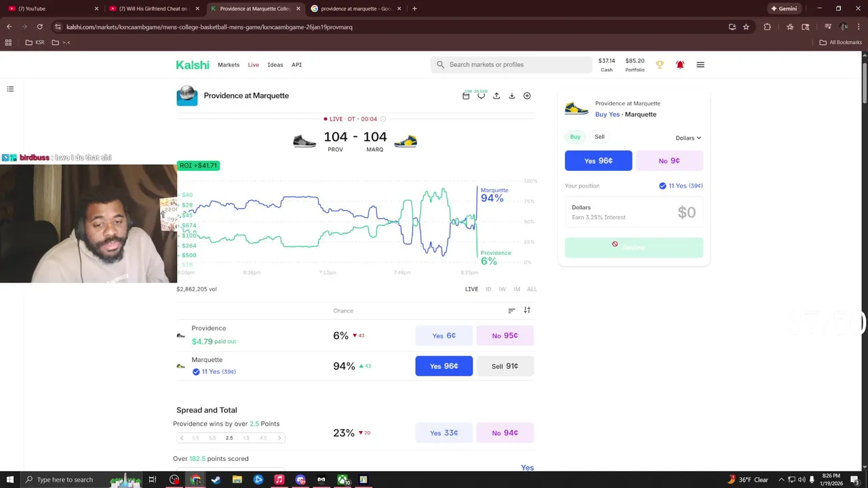Click the download icon near market title
The width and height of the screenshot is (868, 488).
point(511,96)
